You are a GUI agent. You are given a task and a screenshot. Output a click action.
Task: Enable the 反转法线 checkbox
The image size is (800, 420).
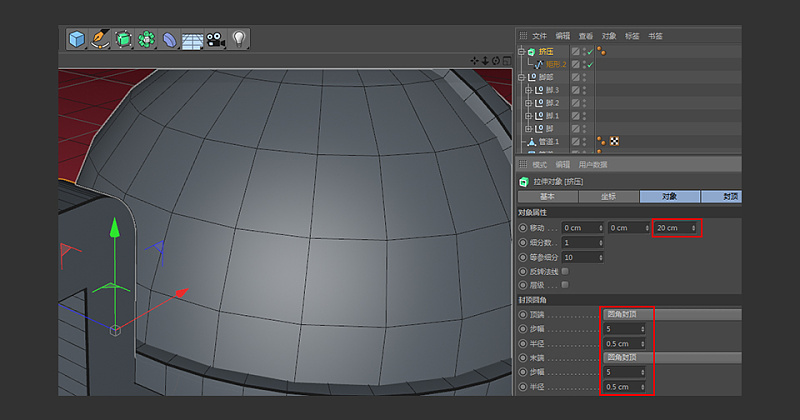coord(565,271)
